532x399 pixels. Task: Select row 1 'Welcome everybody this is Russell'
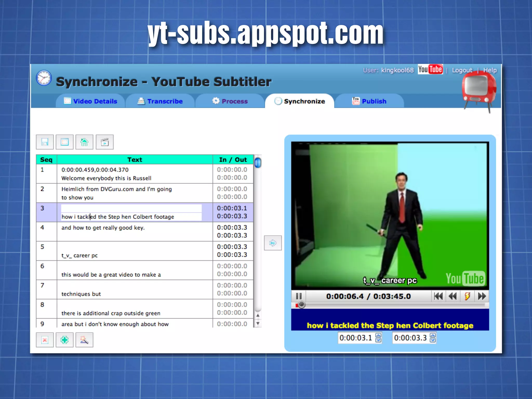click(x=106, y=178)
